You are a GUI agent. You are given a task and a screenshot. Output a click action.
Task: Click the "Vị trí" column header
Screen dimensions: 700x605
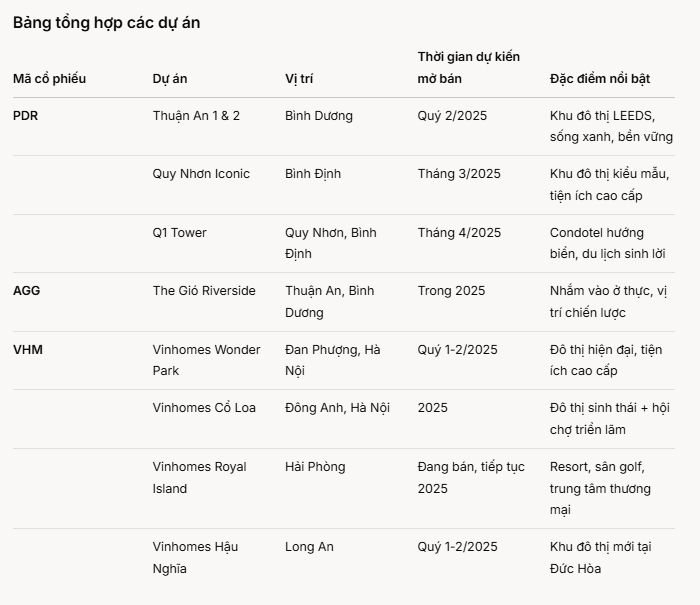click(x=299, y=79)
